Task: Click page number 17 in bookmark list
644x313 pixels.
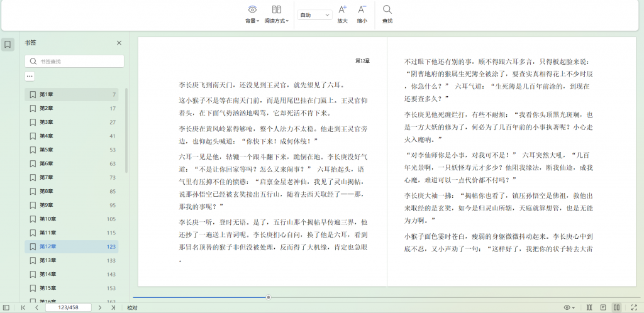Action: 113,109
